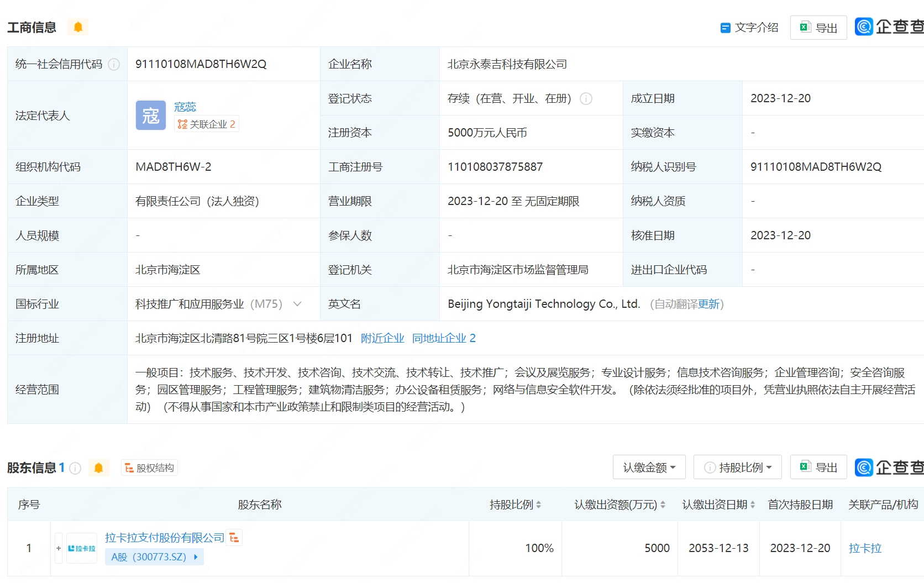Viewport: 924px width, 583px height.
Task: Open the 关联企业 2 tag
Action: (x=207, y=124)
